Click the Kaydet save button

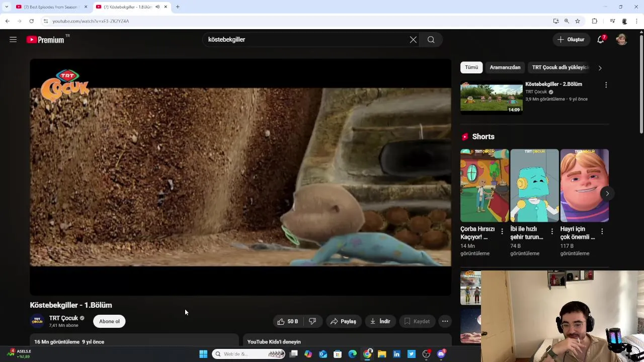(417, 321)
